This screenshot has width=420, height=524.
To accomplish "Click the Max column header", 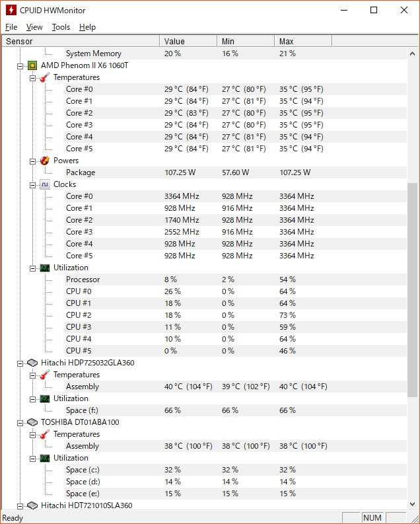I will pos(303,42).
